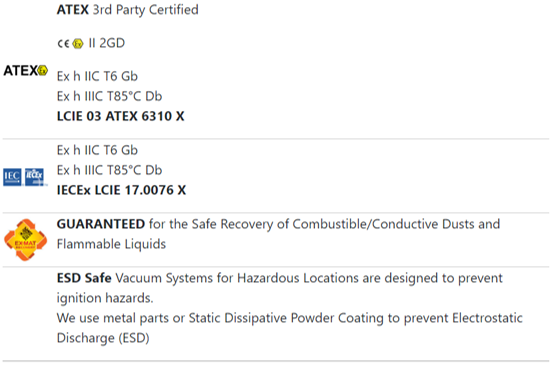Viewport: 553px width, 369px height.
Task: Click the orange EX-MAT recovery badge
Action: coord(25,240)
